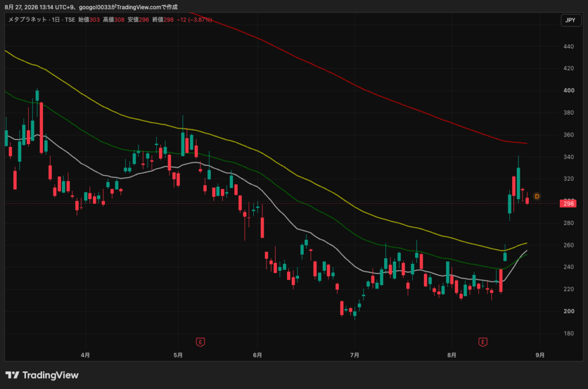Click the red 298 current price label
The width and height of the screenshot is (588, 389).
click(x=568, y=204)
